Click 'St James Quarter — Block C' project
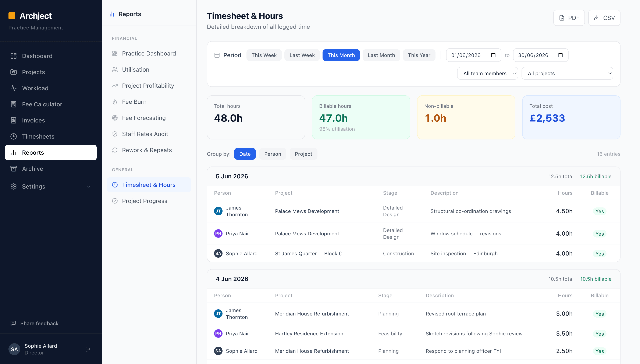This screenshot has width=640, height=364. coord(309,253)
